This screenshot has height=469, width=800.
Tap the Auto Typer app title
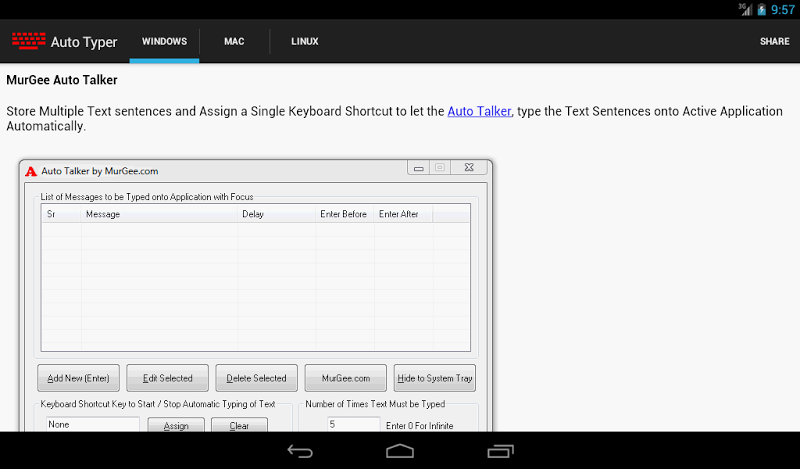84,42
